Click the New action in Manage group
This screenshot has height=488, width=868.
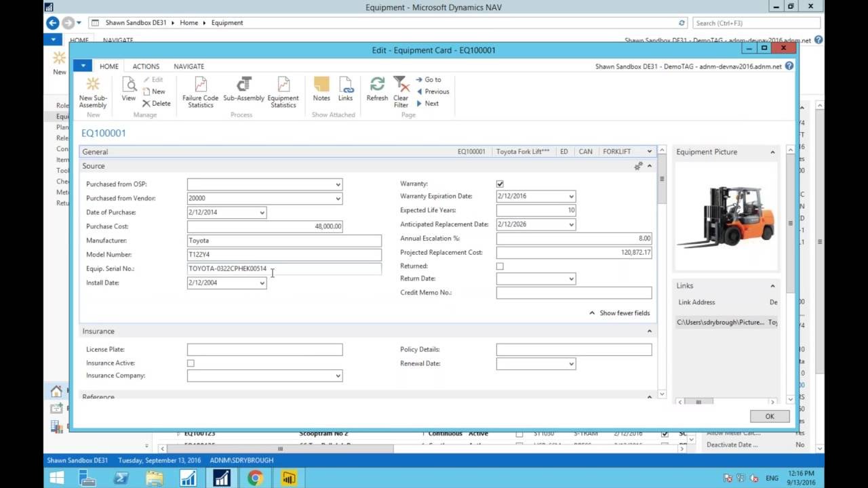coord(154,91)
